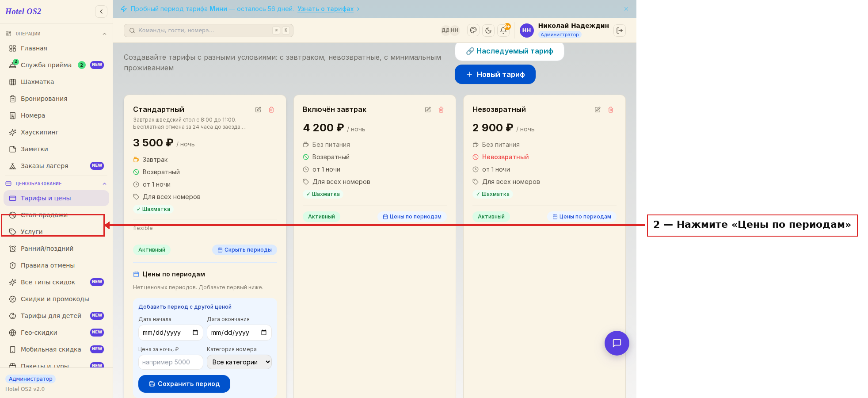Open Цены по периодам for Включён завтрак
Viewport: 868px width, 398px height.
412,217
